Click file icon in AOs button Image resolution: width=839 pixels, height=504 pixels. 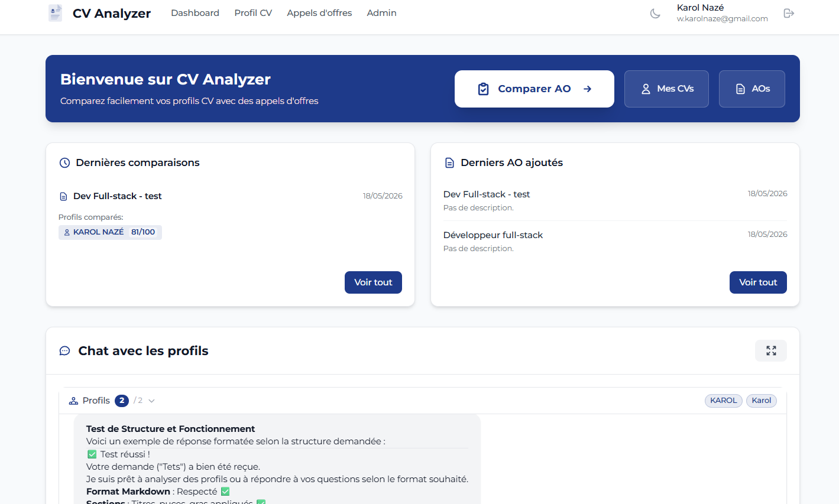(740, 89)
